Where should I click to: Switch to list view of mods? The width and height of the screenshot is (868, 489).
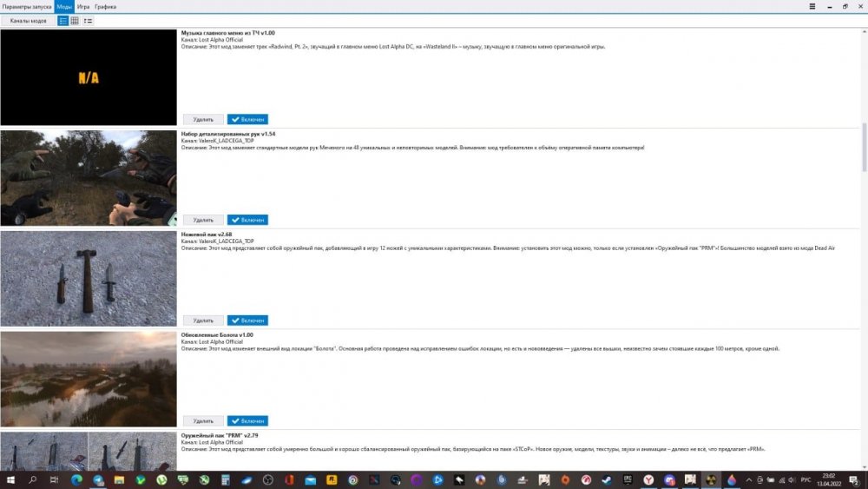tap(63, 21)
